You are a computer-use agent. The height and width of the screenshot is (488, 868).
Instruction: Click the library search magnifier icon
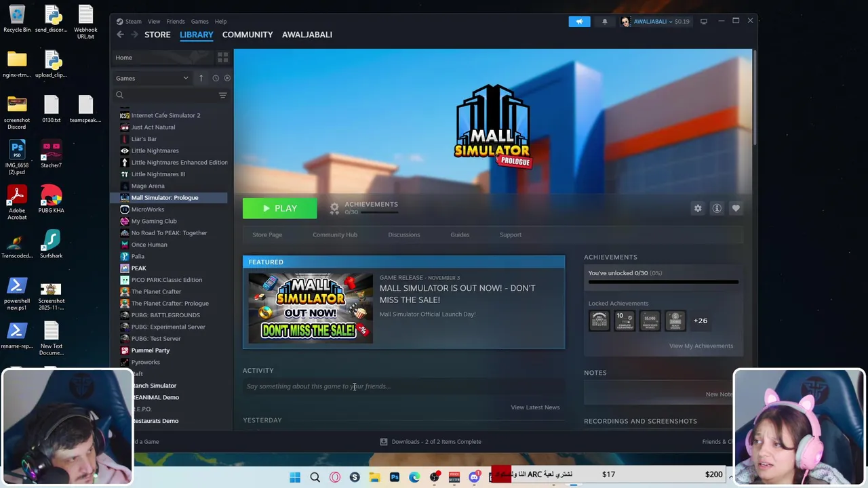(x=119, y=95)
